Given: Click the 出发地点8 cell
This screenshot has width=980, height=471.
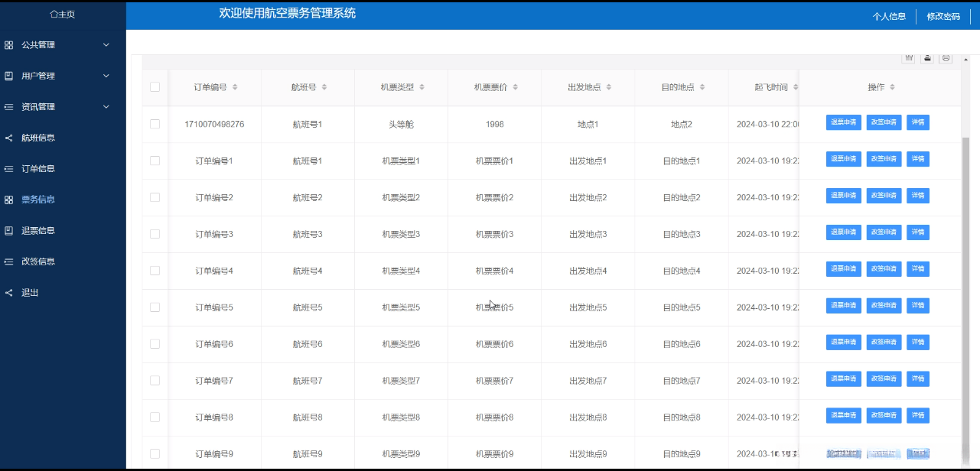Looking at the screenshot, I should point(588,417).
